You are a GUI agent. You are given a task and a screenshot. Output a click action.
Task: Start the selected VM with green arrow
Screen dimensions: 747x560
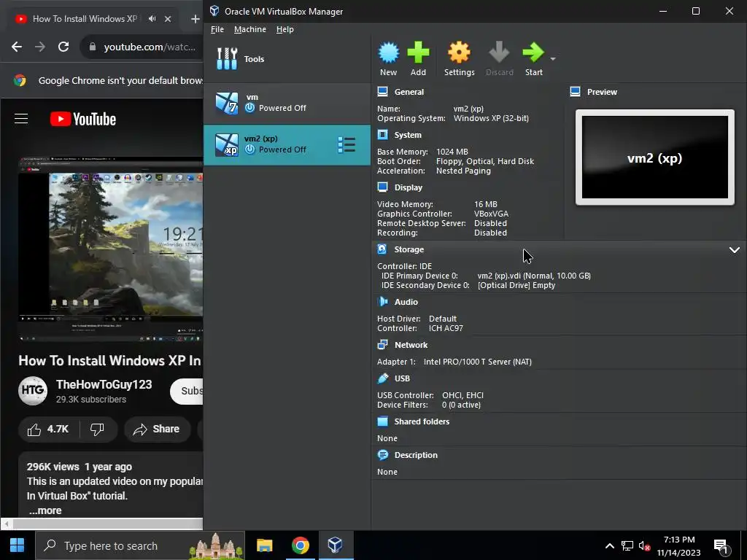pos(533,52)
